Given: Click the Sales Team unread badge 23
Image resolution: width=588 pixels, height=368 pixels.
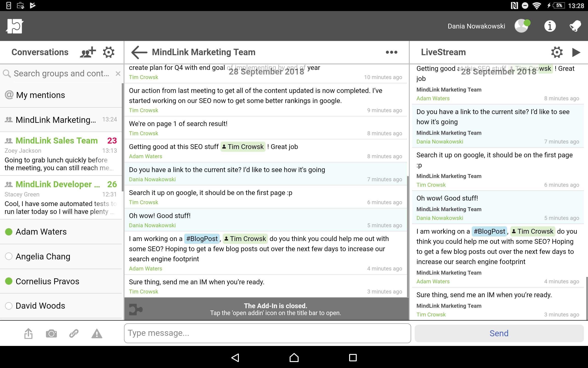Looking at the screenshot, I should [112, 141].
